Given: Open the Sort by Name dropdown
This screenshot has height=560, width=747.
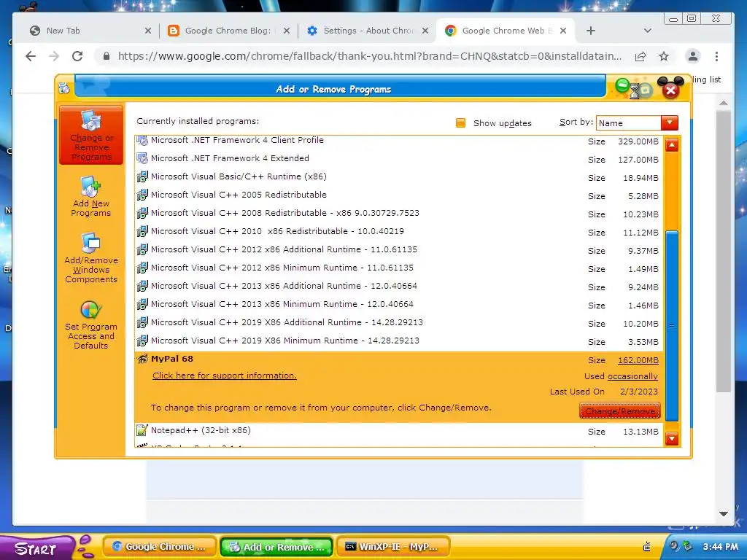Looking at the screenshot, I should pyautogui.click(x=670, y=122).
